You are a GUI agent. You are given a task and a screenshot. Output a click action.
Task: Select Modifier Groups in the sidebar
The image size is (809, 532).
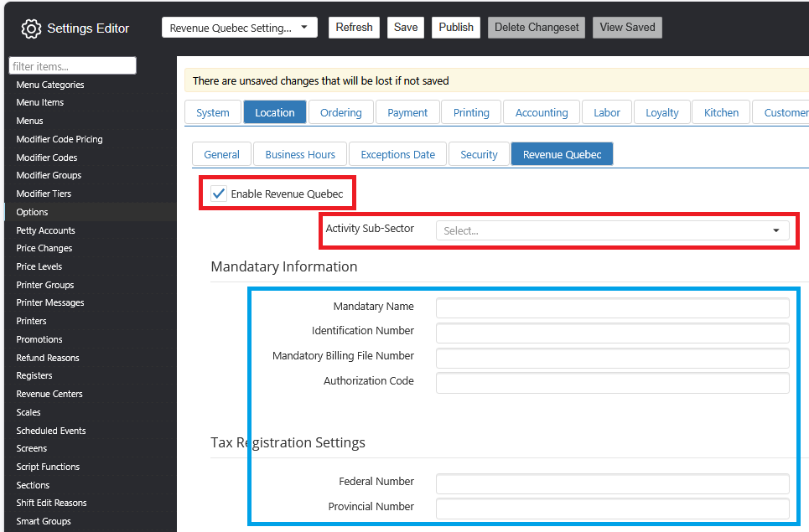[x=49, y=175]
